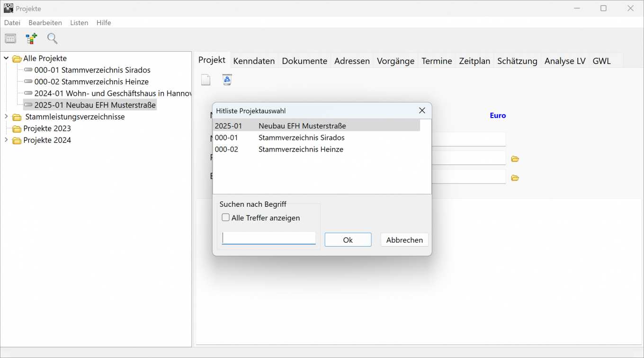Open the Bearbeiten menu
Viewport: 644px width, 358px height.
pyautogui.click(x=45, y=23)
